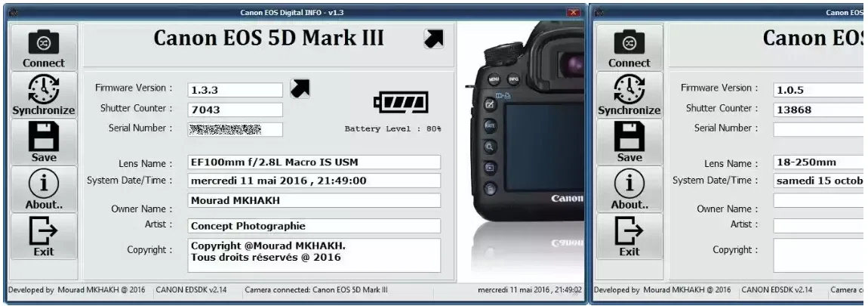Click Synchronize button in right window
868x306 pixels.
(629, 94)
